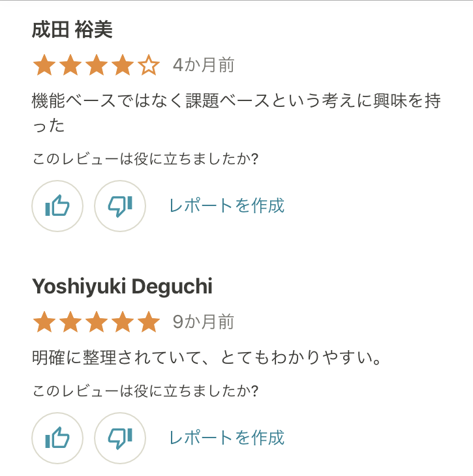Image resolution: width=473 pixels, height=476 pixels.
Task: Click the helpfulness question under Yoshiyuki Deguchi's review
Action: click(x=145, y=391)
